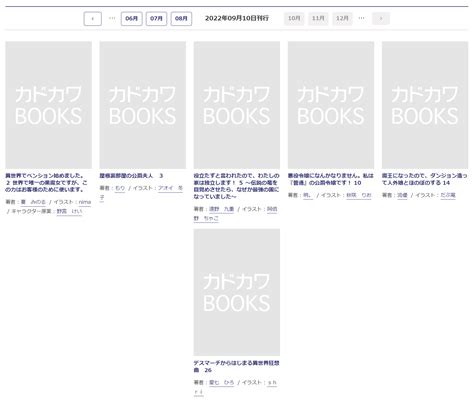Open the 06月 release page
Screen dimensions: 474x401
point(132,19)
